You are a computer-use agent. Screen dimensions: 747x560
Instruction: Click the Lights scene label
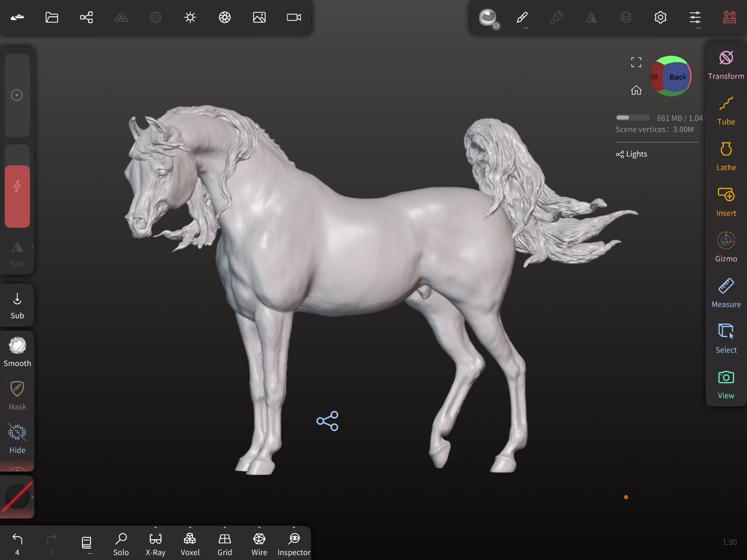click(x=636, y=154)
